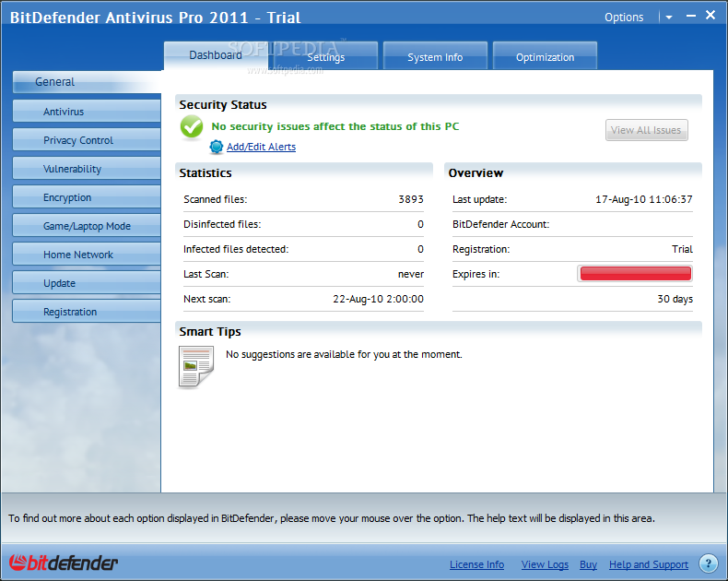Click the Disinfected files label
728x581 pixels.
pos(222,224)
